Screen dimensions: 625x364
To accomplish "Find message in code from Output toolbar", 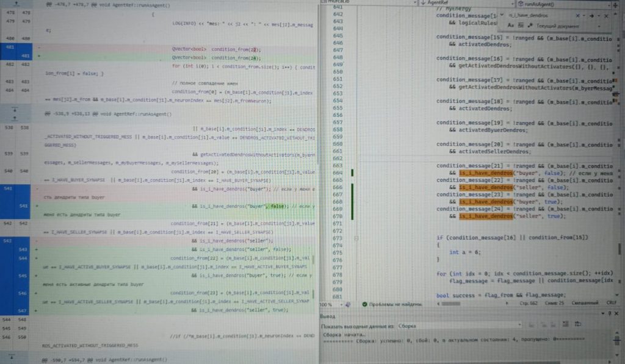I will (x=531, y=326).
